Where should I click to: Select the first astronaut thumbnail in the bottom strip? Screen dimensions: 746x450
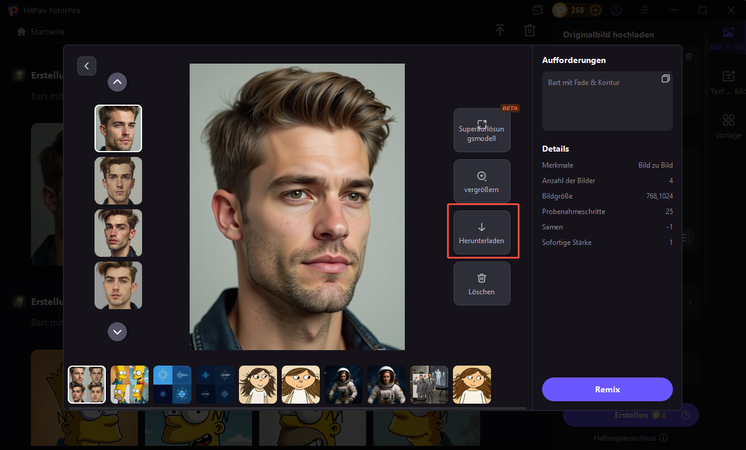(343, 384)
